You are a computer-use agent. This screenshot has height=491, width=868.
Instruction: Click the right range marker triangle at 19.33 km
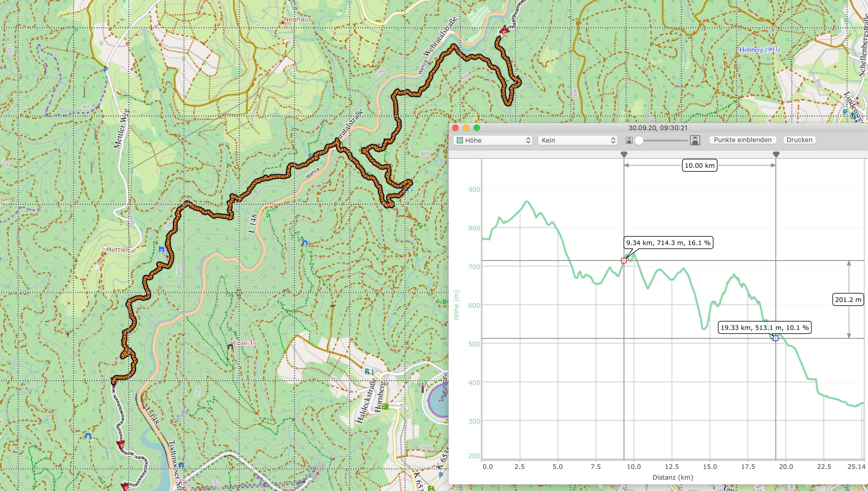click(776, 155)
